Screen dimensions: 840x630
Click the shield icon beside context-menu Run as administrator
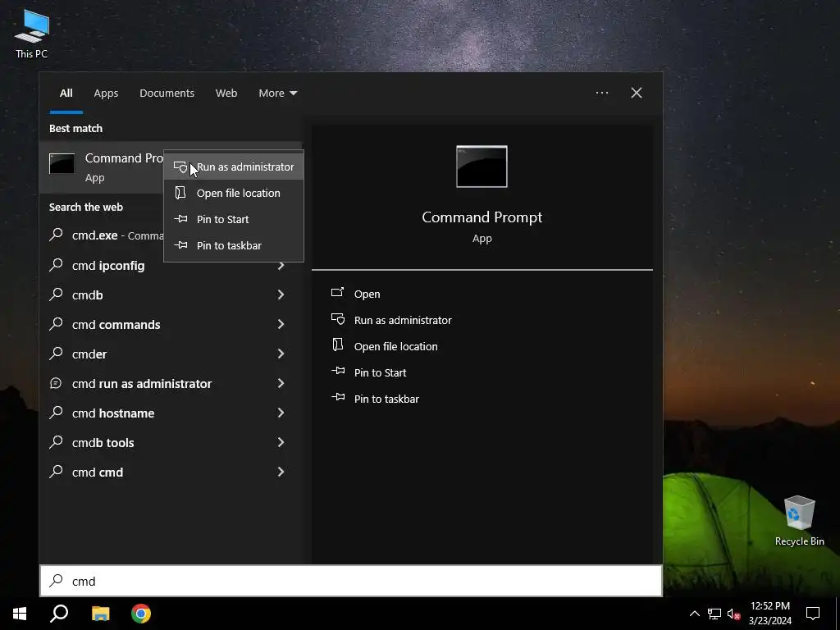point(180,167)
